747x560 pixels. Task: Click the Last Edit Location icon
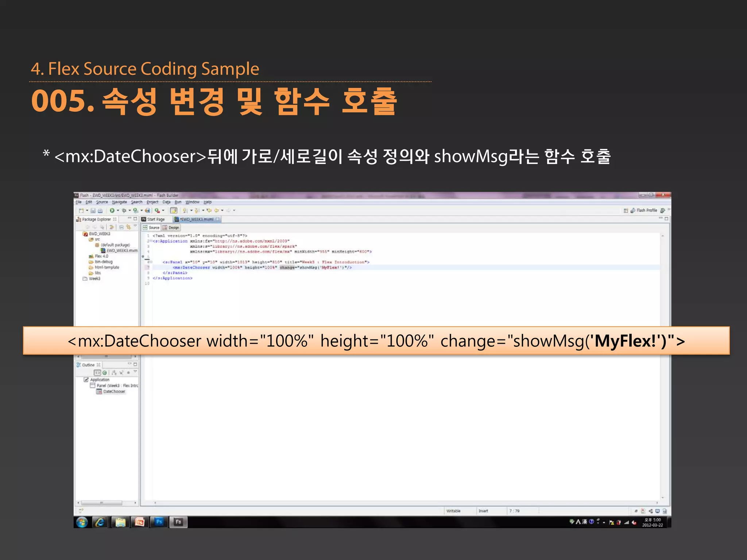tap(209, 210)
